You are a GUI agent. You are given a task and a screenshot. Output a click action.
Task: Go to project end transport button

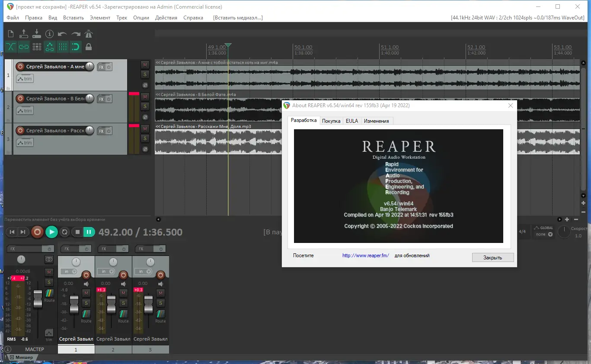tap(23, 232)
